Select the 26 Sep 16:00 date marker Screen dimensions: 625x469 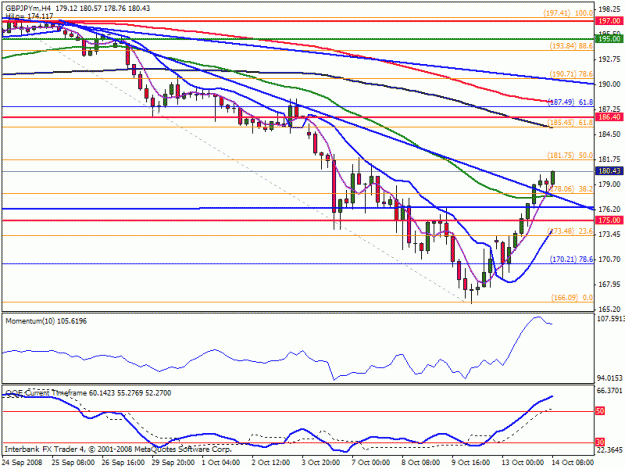[x=123, y=462]
